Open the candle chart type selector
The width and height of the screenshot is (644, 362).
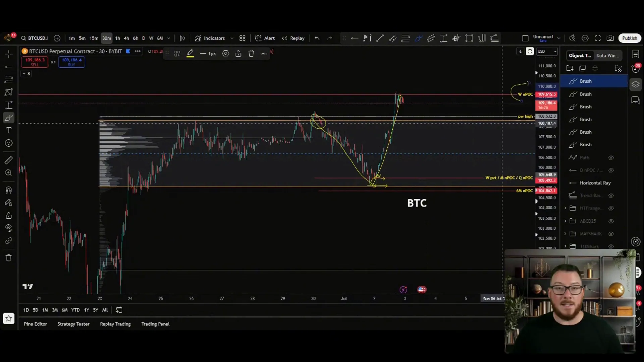pos(182,38)
